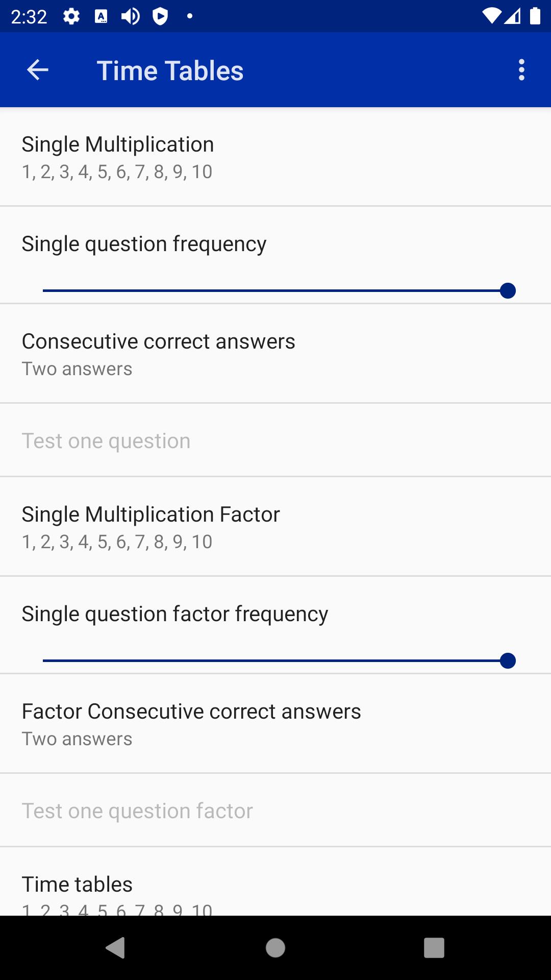
Task: Tap the settings gear status icon
Action: [71, 16]
